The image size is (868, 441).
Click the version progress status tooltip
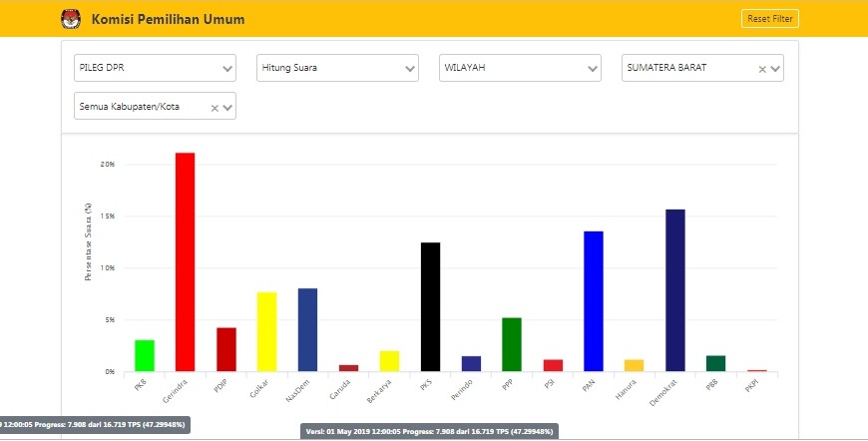(x=431, y=431)
